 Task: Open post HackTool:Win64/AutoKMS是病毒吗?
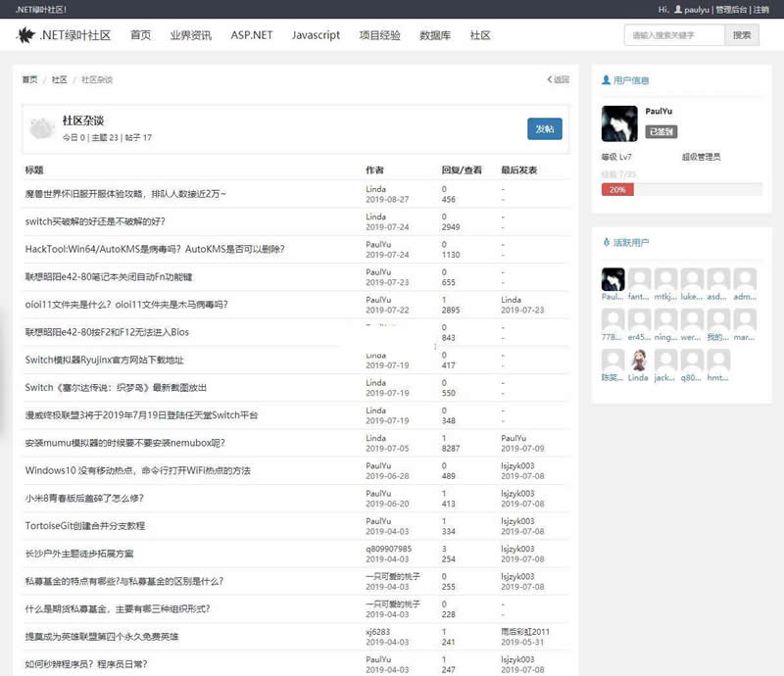[x=155, y=249]
